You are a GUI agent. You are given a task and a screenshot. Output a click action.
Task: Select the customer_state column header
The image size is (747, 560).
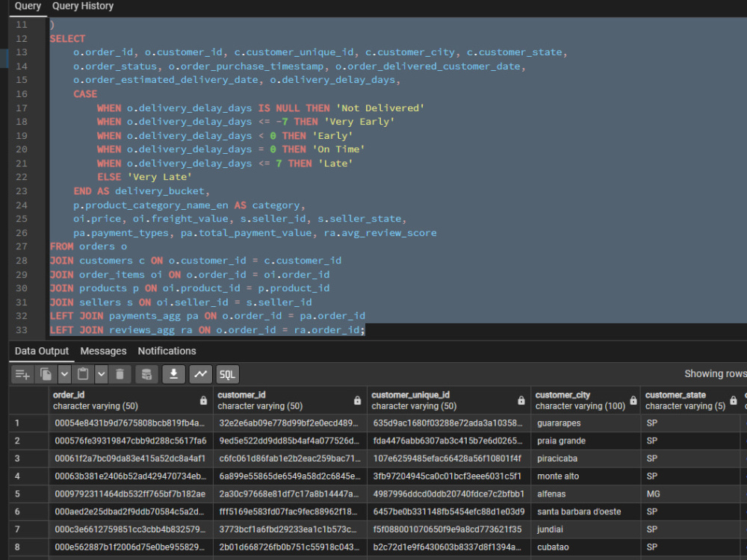click(690, 400)
